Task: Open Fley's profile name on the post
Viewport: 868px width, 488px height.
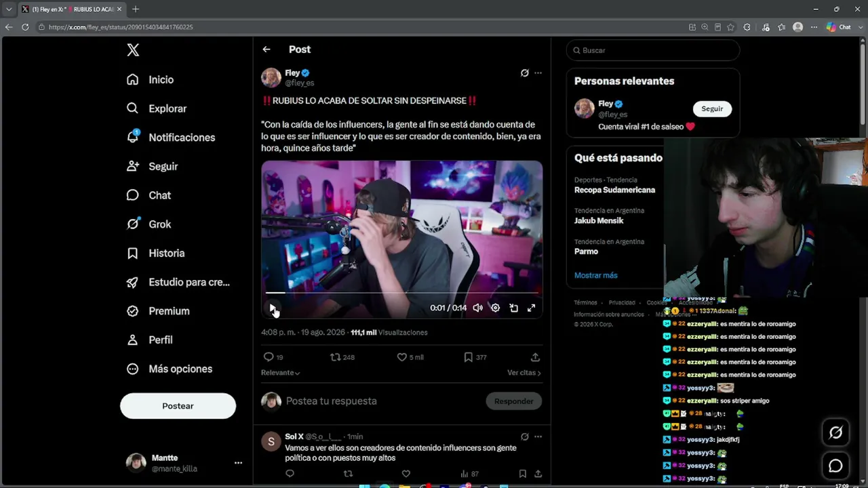Action: click(292, 73)
